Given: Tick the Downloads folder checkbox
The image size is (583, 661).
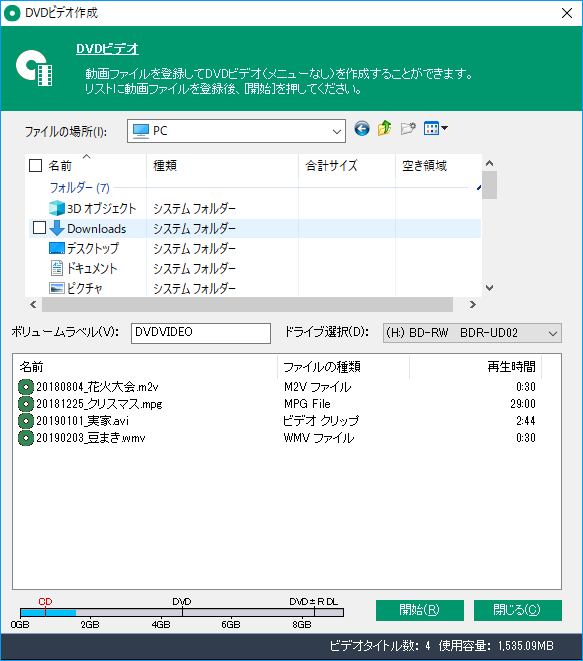Looking at the screenshot, I should (39, 228).
